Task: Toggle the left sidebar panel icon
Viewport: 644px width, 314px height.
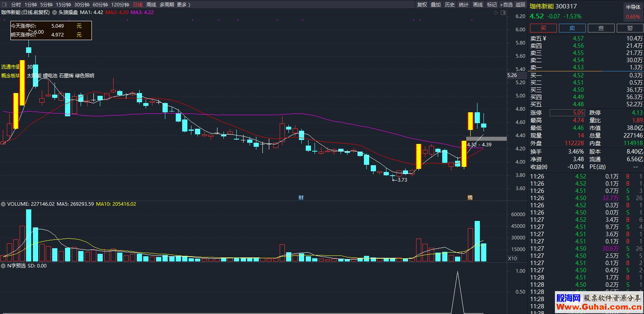Action: point(5,4)
